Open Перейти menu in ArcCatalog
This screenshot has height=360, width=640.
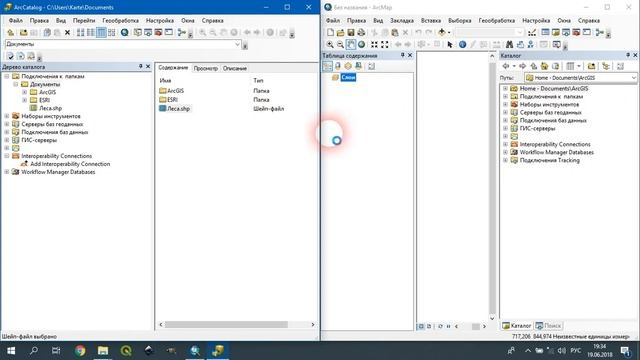tap(84, 20)
